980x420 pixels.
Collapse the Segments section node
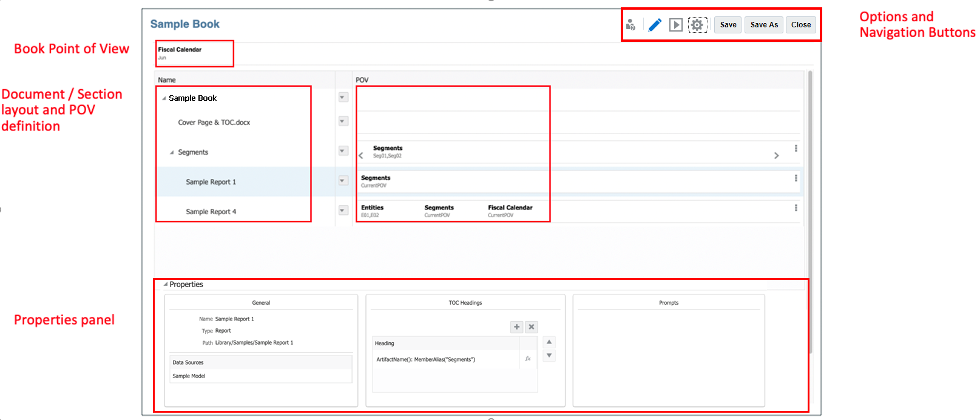click(172, 152)
